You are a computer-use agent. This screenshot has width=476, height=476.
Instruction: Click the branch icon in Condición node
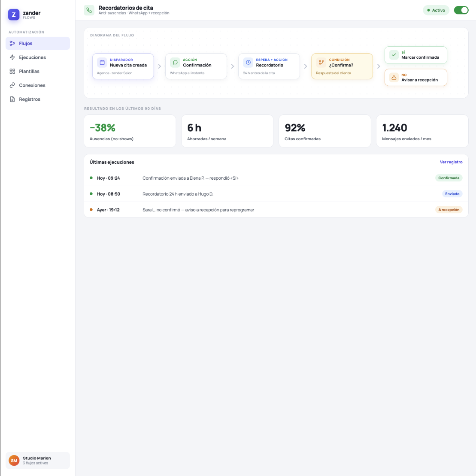point(321,63)
